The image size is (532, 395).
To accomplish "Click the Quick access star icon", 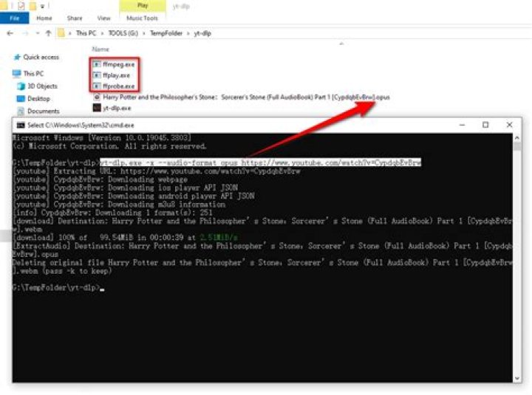I will 17,57.
